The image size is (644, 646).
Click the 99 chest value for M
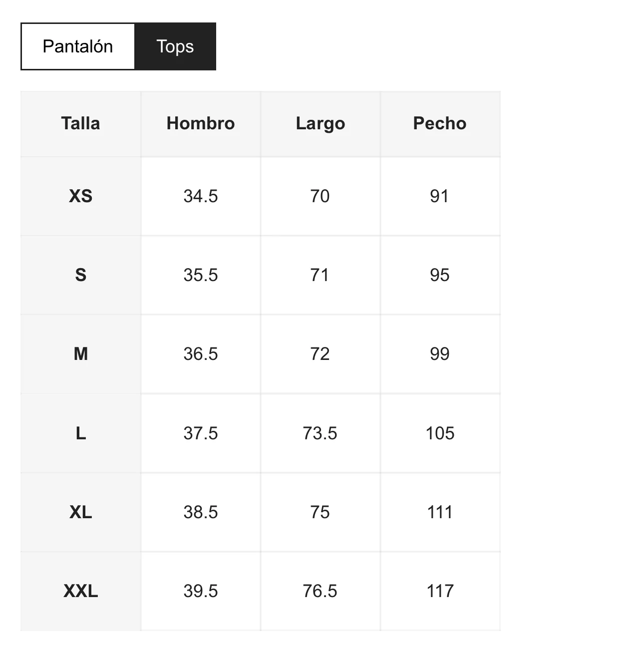pos(440,354)
